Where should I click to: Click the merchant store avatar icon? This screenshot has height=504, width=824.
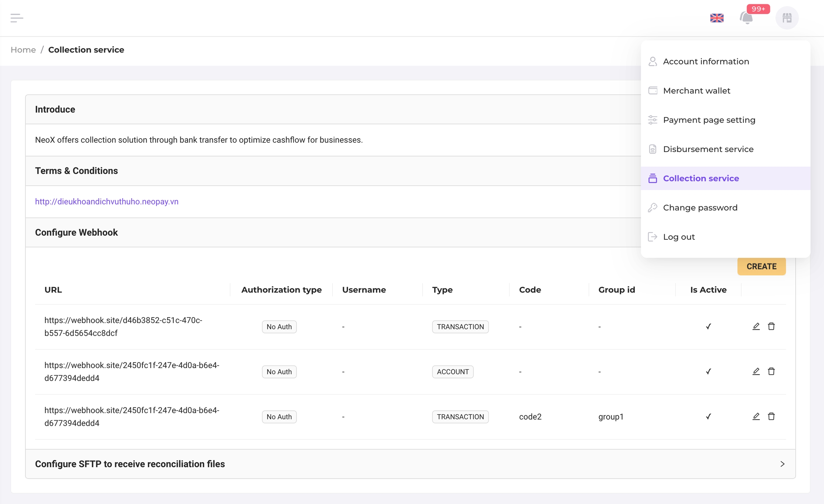tap(787, 18)
